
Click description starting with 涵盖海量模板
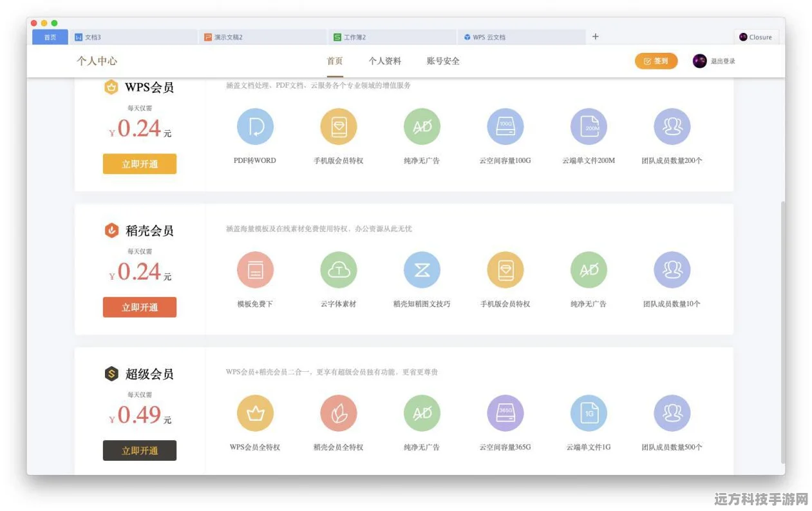point(319,229)
